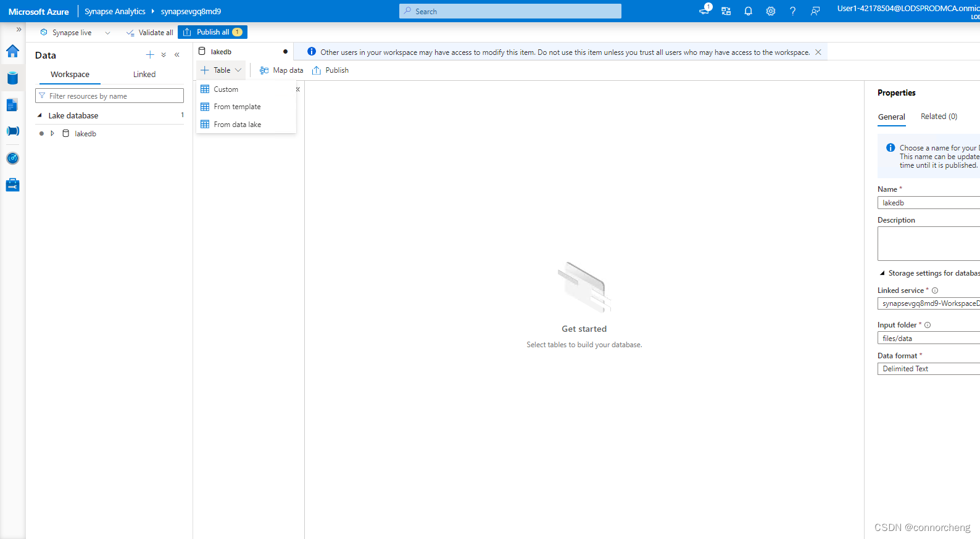Viewport: 980px width, 539px height.
Task: Open the help question mark icon
Action: (793, 11)
